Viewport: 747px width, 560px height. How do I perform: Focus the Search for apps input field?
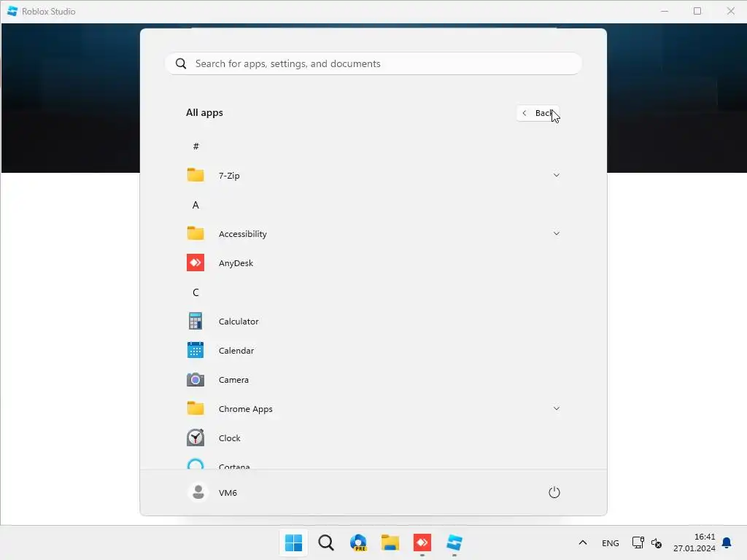[373, 63]
